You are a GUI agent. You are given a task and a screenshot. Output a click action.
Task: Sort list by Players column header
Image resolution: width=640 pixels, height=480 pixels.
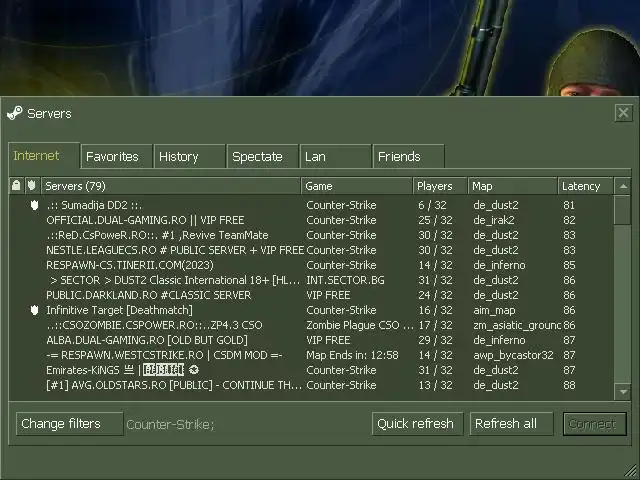440,186
